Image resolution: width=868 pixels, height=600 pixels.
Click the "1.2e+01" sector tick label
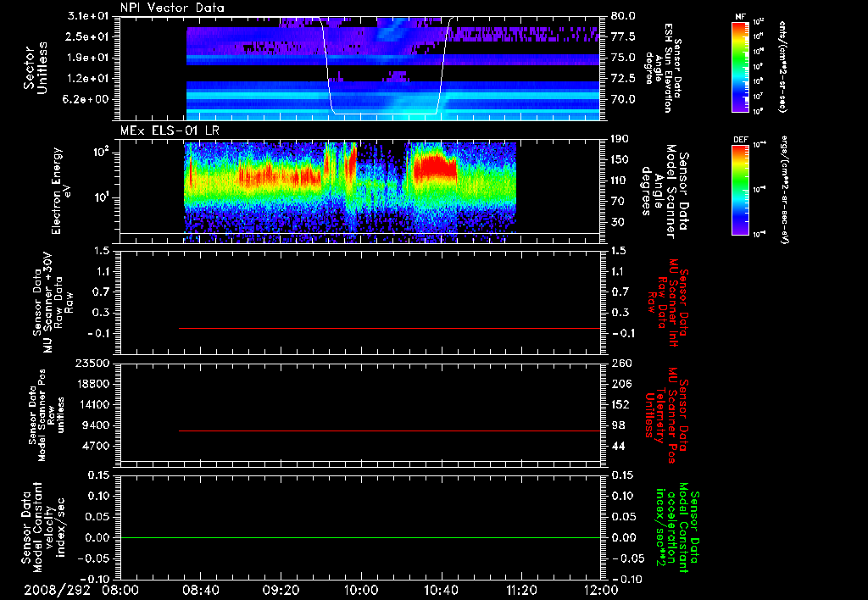coord(88,79)
